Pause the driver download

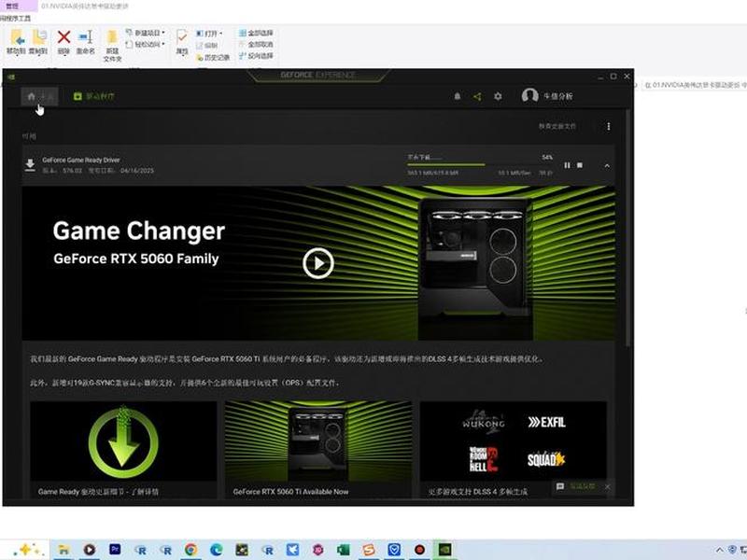pos(567,165)
